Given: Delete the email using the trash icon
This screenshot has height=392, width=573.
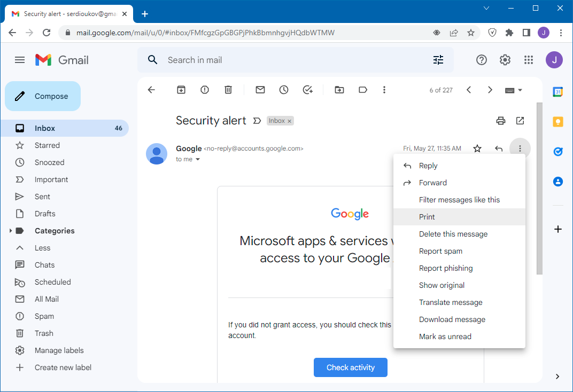Looking at the screenshot, I should pos(228,90).
